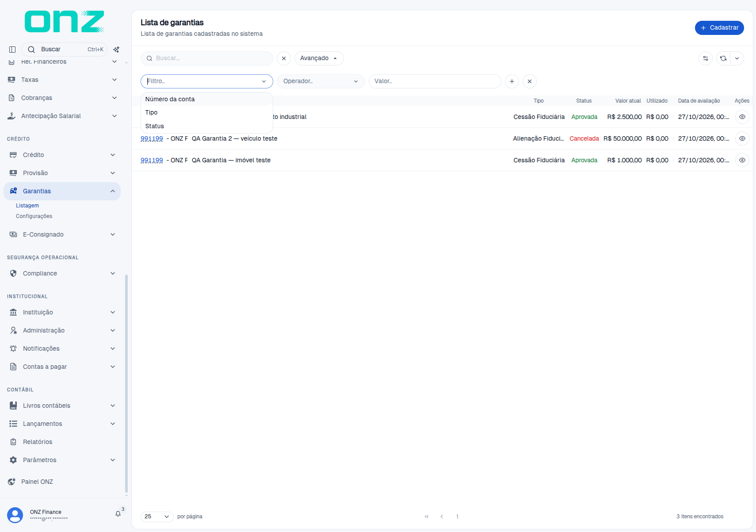Image resolution: width=756 pixels, height=532 pixels.
Task: Open Relatórios in sidebar
Action: pyautogui.click(x=62, y=442)
